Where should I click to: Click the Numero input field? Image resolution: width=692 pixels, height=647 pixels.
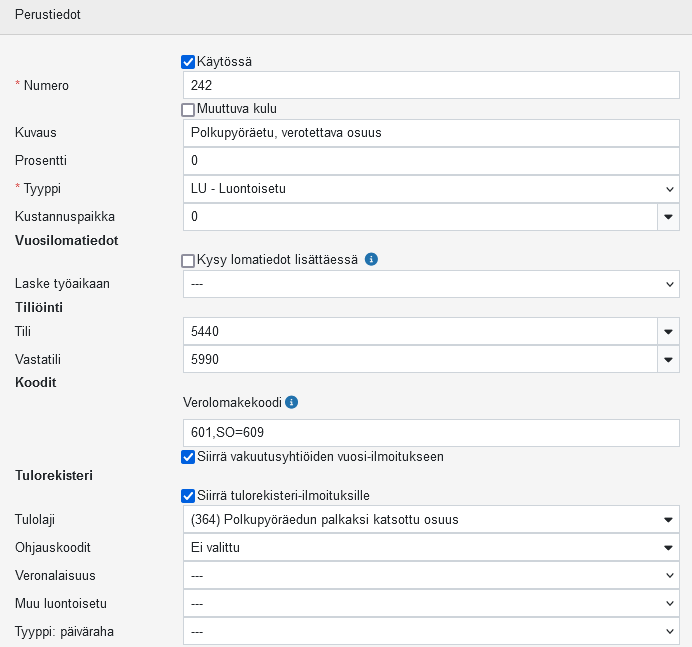point(431,86)
